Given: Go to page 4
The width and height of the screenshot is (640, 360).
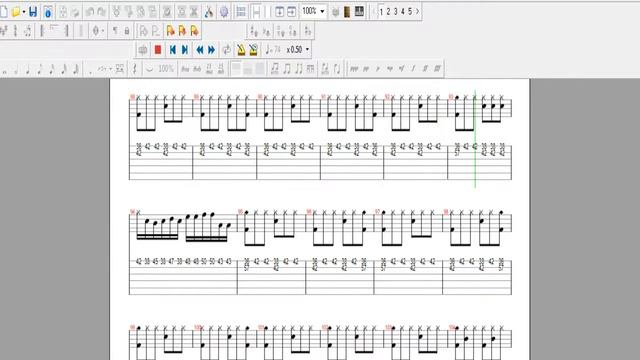Looking at the screenshot, I should point(403,11).
